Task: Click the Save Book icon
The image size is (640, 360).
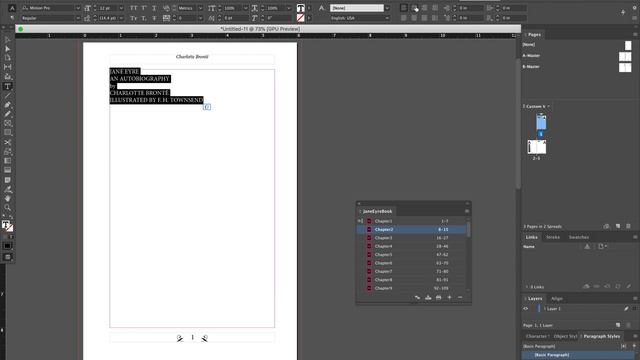Action: pos(428,298)
